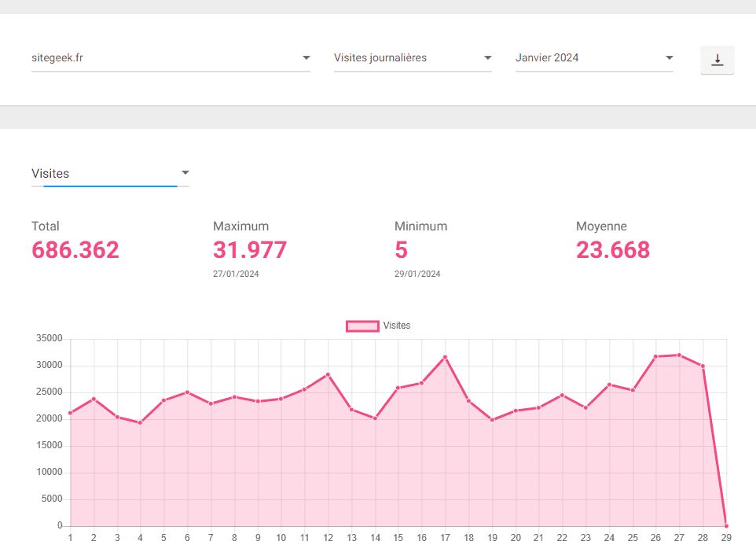Click the Total value 686.362
Image resolution: width=756 pixels, height=556 pixels.
[x=75, y=250]
